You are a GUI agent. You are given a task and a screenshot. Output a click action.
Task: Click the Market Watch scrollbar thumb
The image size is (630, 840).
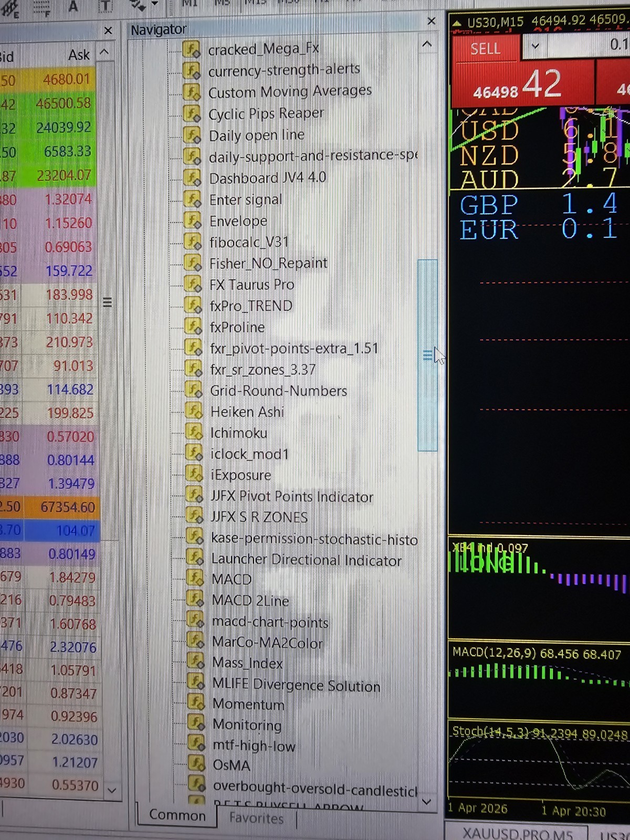click(x=107, y=302)
